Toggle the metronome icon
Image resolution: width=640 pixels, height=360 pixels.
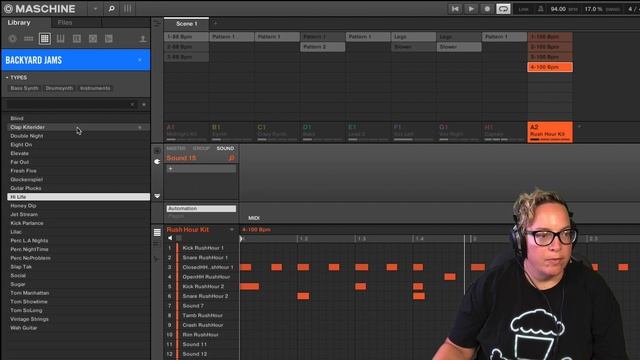[540, 9]
